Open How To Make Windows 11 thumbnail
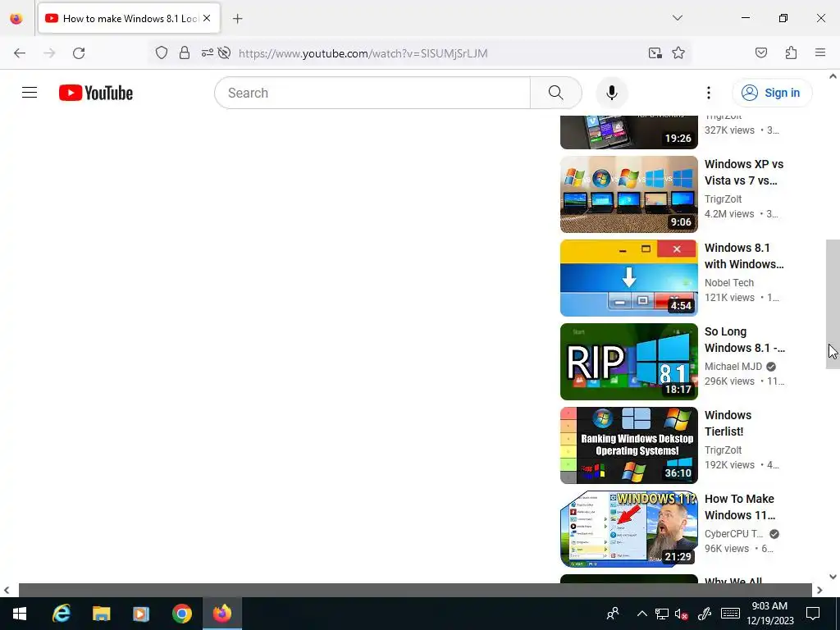The height and width of the screenshot is (630, 840). (629, 529)
